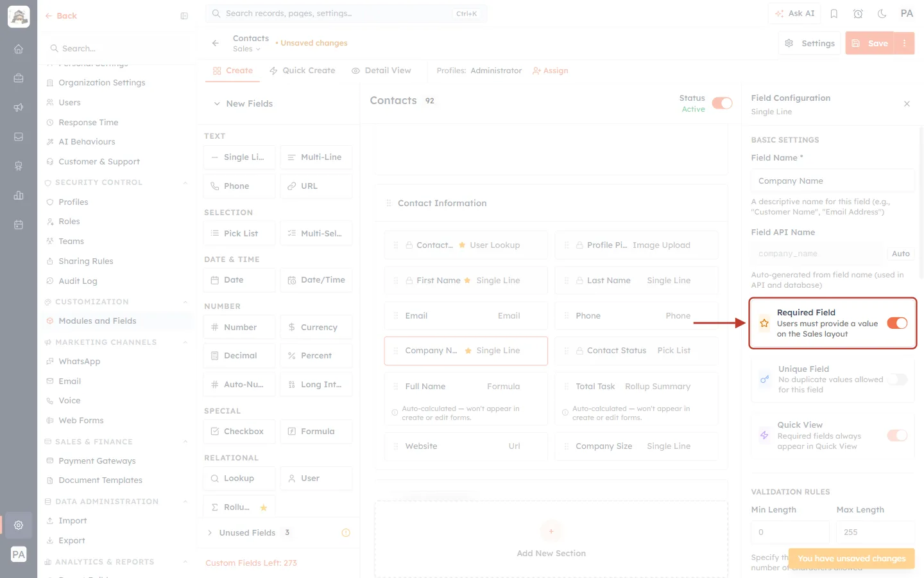Open the Sales layout dropdown under Contacts
Screen dimensions: 924x578
coord(247,49)
